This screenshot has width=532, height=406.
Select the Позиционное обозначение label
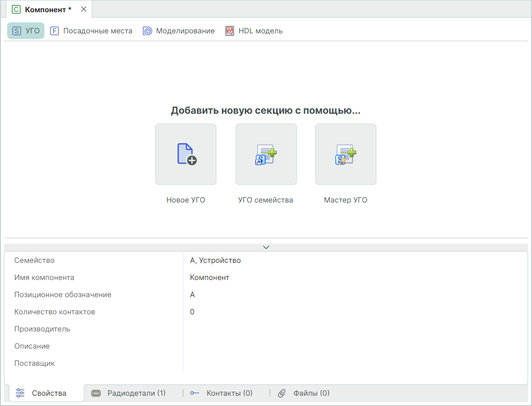63,295
